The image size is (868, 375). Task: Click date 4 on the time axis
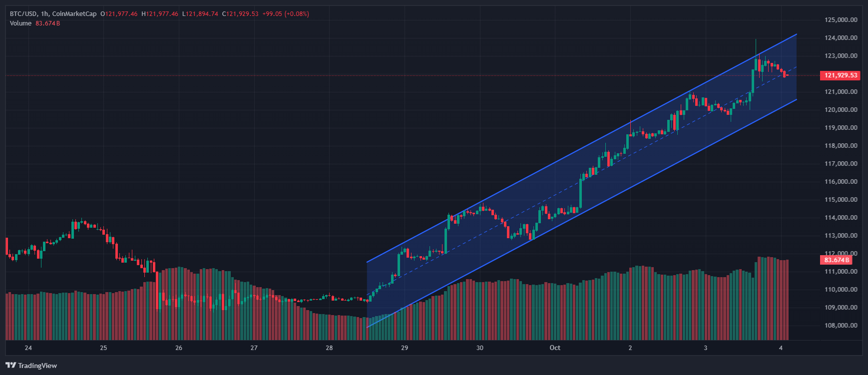781,348
